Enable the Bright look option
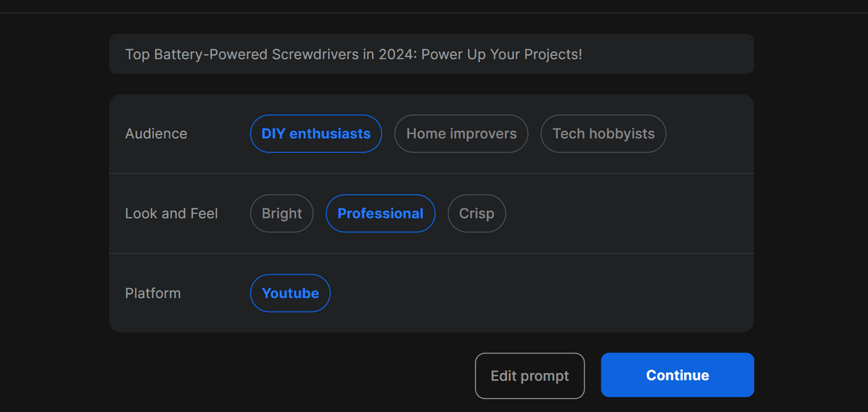This screenshot has width=868, height=412. click(281, 213)
